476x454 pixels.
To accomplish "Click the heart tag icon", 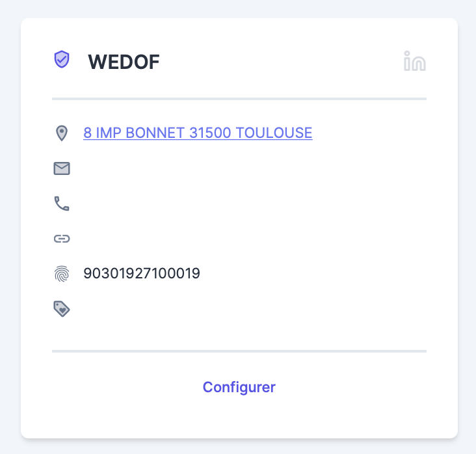I will [62, 308].
